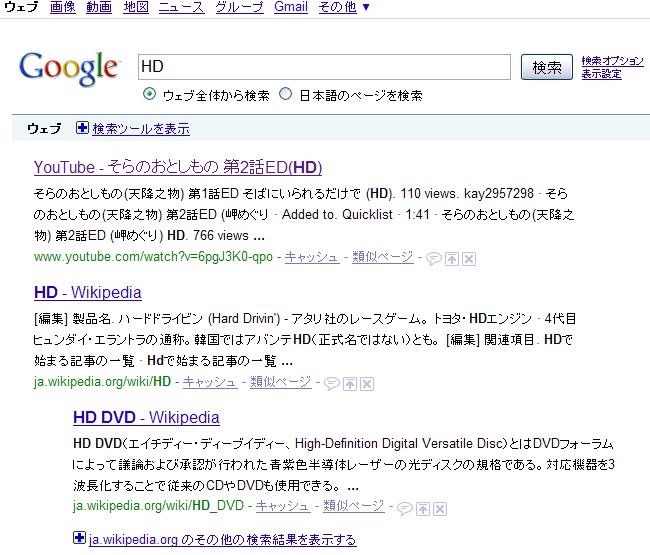Open 類似ページ link for HD_DVD result
This screenshot has height=555, width=650.
[354, 506]
